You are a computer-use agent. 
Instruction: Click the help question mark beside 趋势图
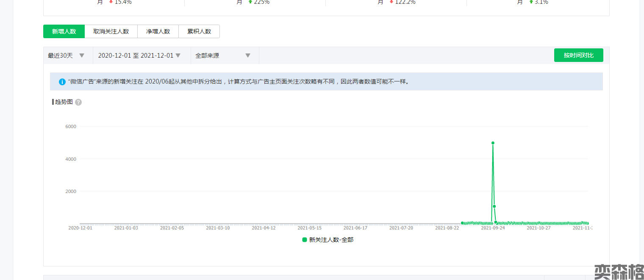pyautogui.click(x=78, y=102)
